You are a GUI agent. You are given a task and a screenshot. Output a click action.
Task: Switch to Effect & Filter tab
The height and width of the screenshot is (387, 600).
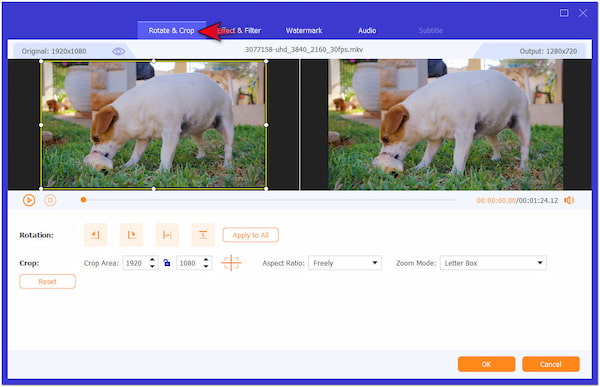pos(239,30)
